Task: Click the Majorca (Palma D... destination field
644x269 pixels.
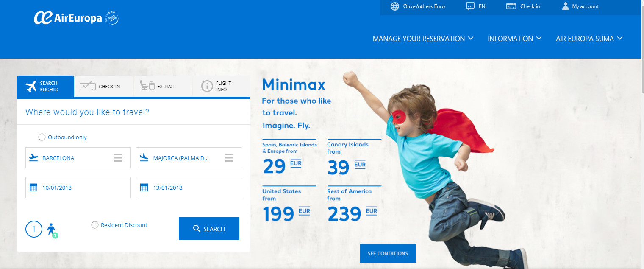Action: point(189,158)
